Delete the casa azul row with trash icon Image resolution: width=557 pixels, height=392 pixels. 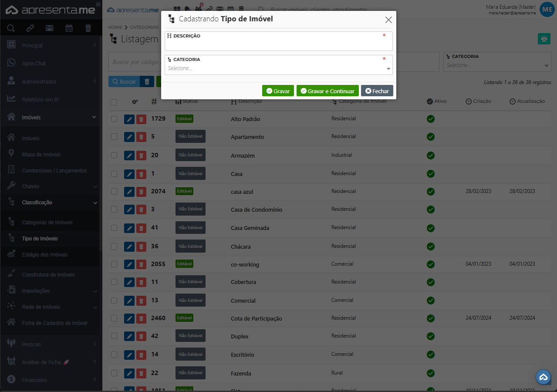[141, 192]
